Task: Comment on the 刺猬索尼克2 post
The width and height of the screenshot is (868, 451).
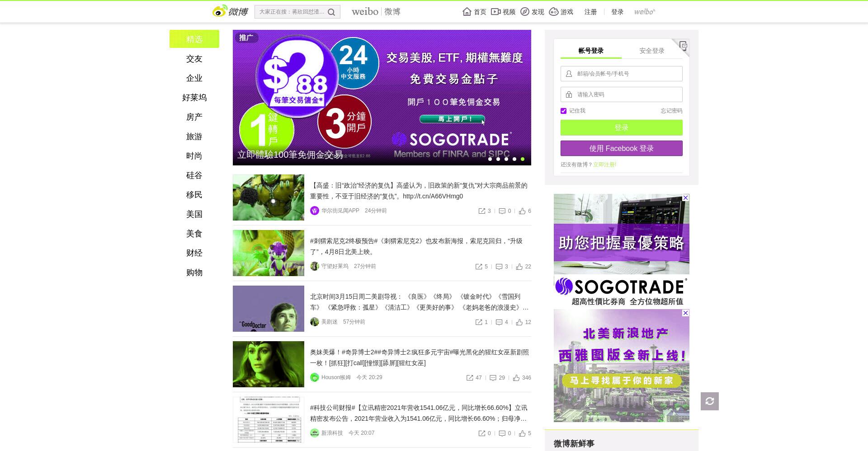Action: (499, 267)
